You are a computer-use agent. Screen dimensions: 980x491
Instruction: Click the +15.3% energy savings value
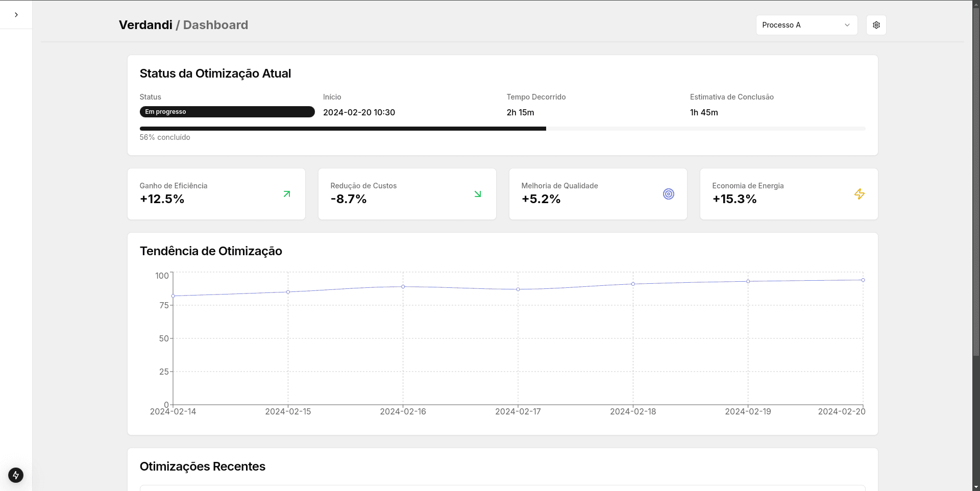(x=734, y=199)
